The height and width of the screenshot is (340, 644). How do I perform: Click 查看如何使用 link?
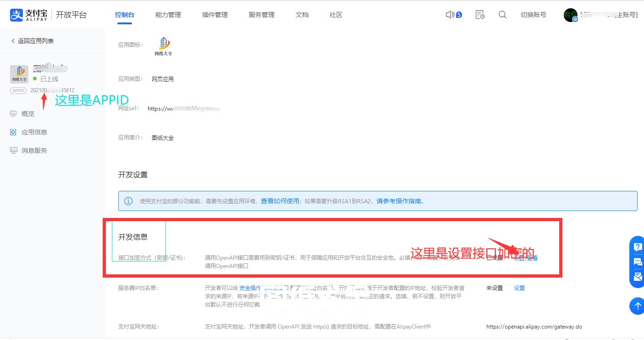pyautogui.click(x=280, y=201)
